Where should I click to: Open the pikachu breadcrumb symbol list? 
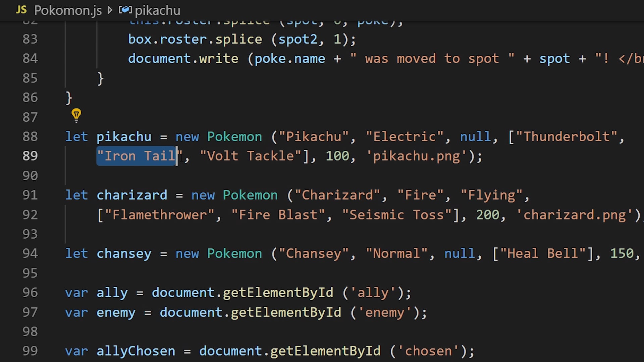click(x=157, y=10)
